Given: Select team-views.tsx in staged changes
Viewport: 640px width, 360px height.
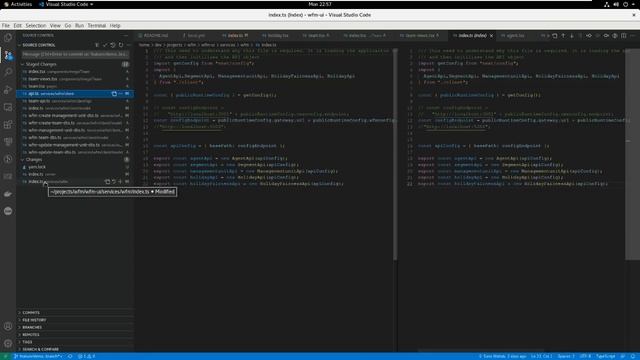Looking at the screenshot, I should tap(75, 79).
